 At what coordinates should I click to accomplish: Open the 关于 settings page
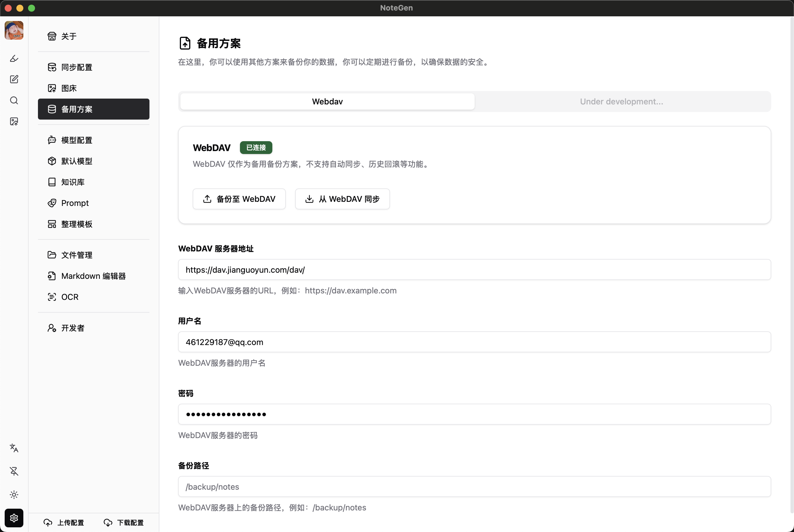pos(93,36)
